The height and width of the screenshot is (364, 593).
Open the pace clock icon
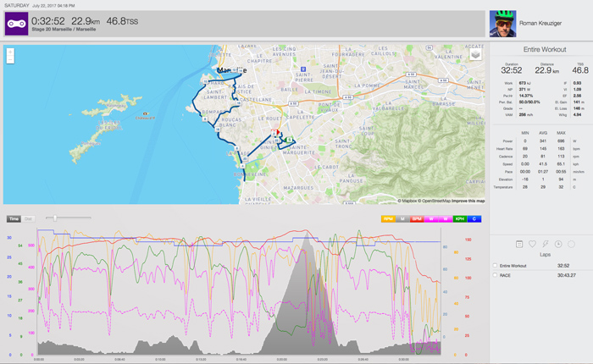pos(558,244)
